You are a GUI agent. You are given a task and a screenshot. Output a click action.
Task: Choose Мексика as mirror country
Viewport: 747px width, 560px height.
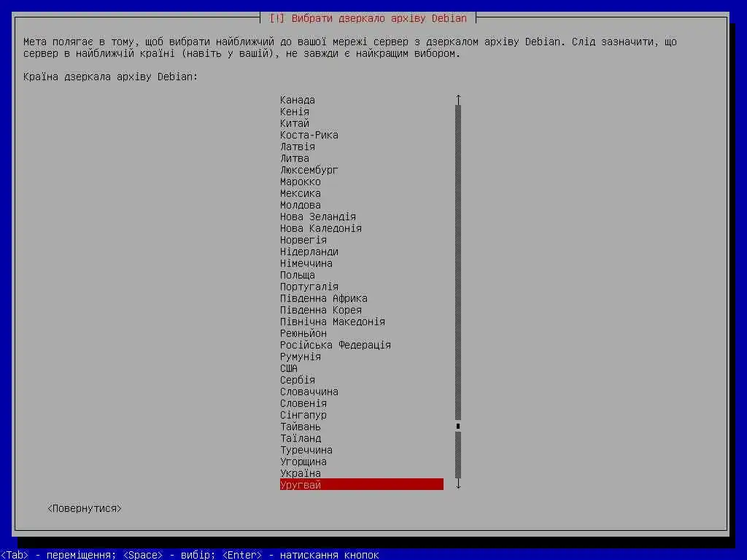coord(300,193)
